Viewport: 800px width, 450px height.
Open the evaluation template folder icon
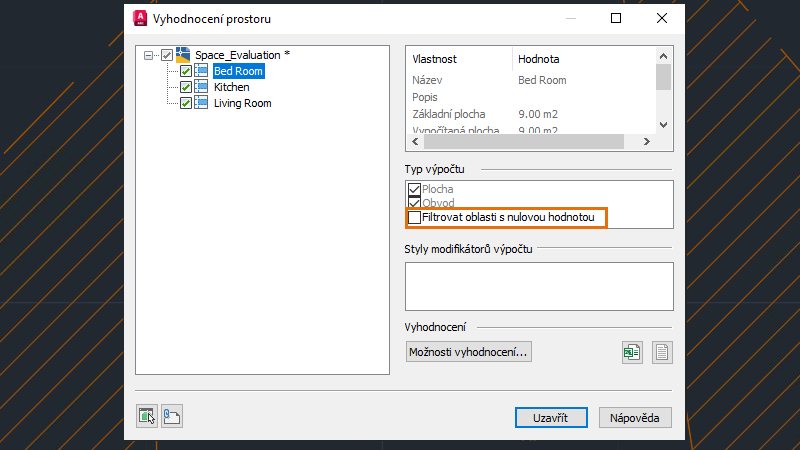[172, 416]
